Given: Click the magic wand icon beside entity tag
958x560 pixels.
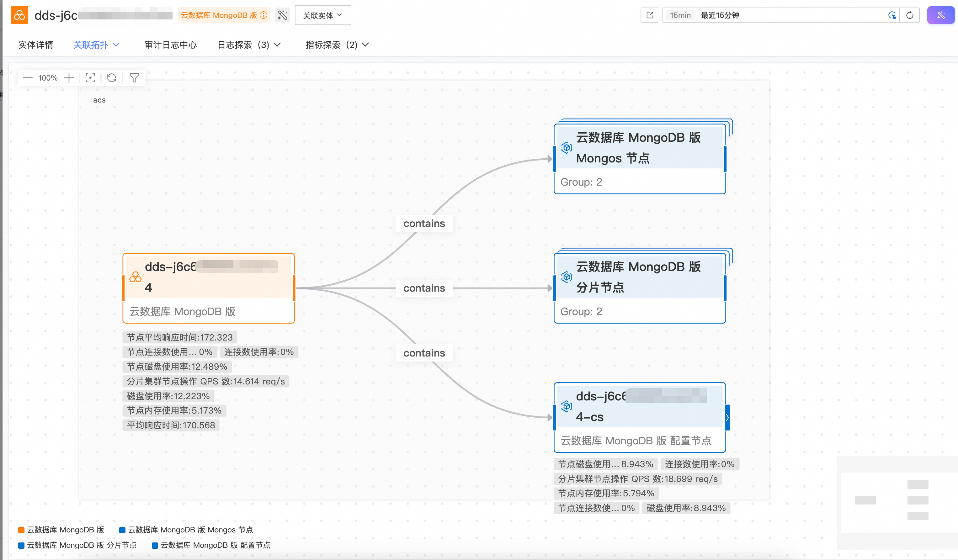Looking at the screenshot, I should coord(282,15).
